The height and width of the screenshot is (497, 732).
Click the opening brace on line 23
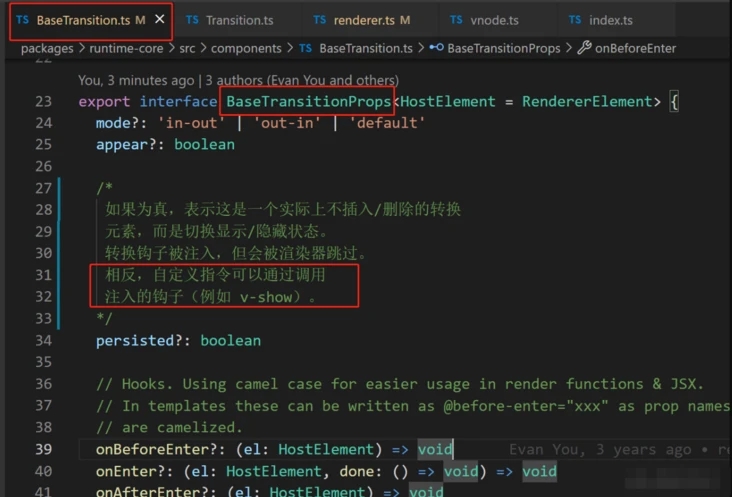[674, 101]
